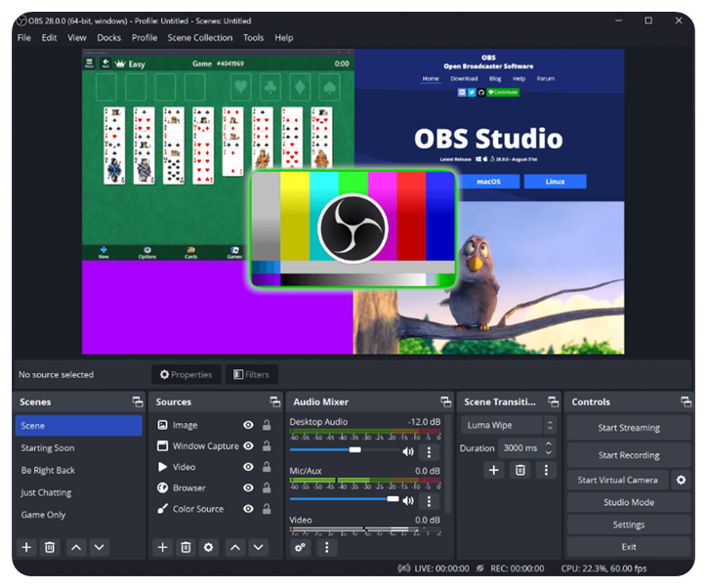The height and width of the screenshot is (588, 707).
Task: Open the Help menu
Action: coord(284,38)
